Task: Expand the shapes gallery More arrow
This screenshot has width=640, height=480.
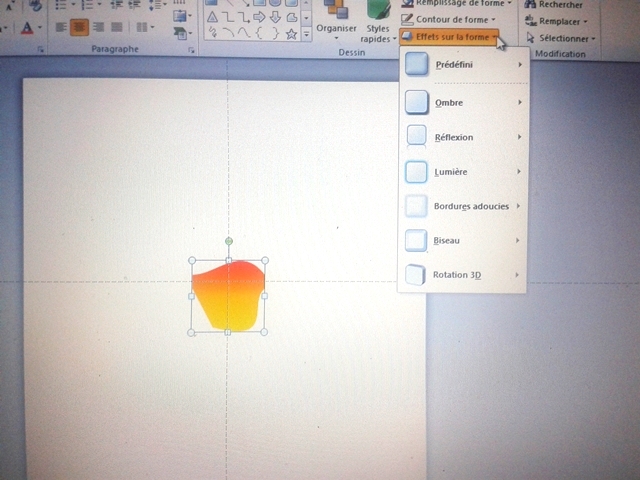Action: 306,35
